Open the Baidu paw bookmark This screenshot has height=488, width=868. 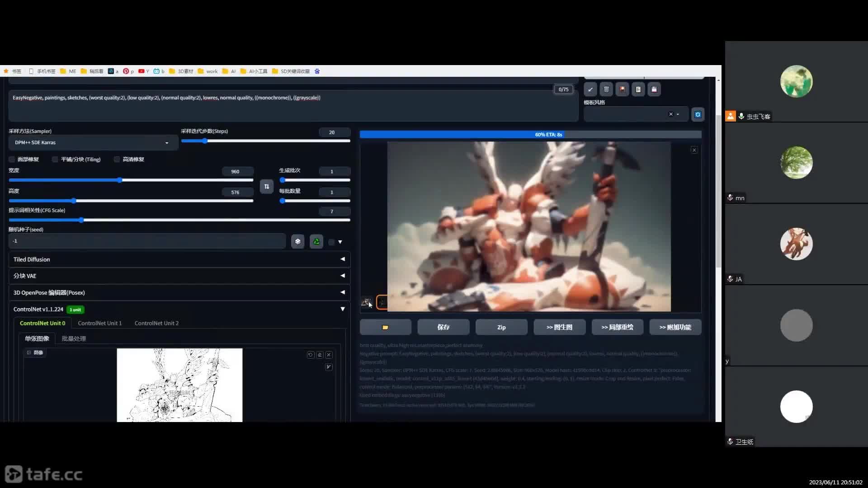317,71
